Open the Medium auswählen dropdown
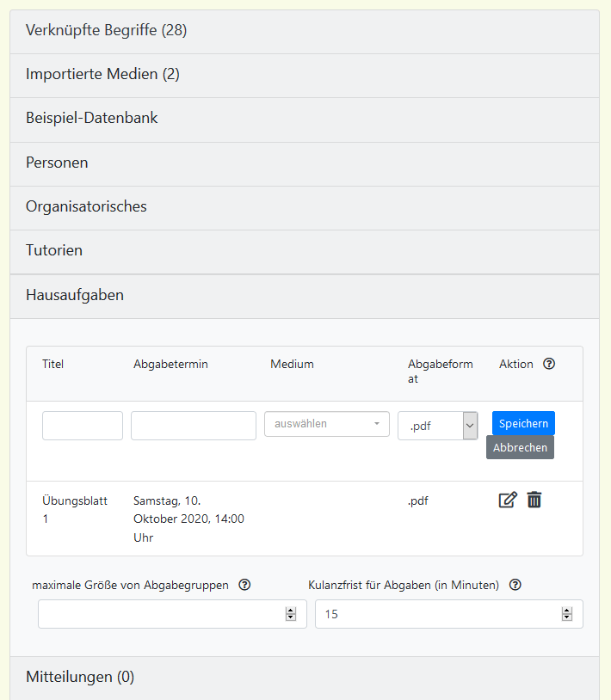The height and width of the screenshot is (700, 611). point(326,424)
